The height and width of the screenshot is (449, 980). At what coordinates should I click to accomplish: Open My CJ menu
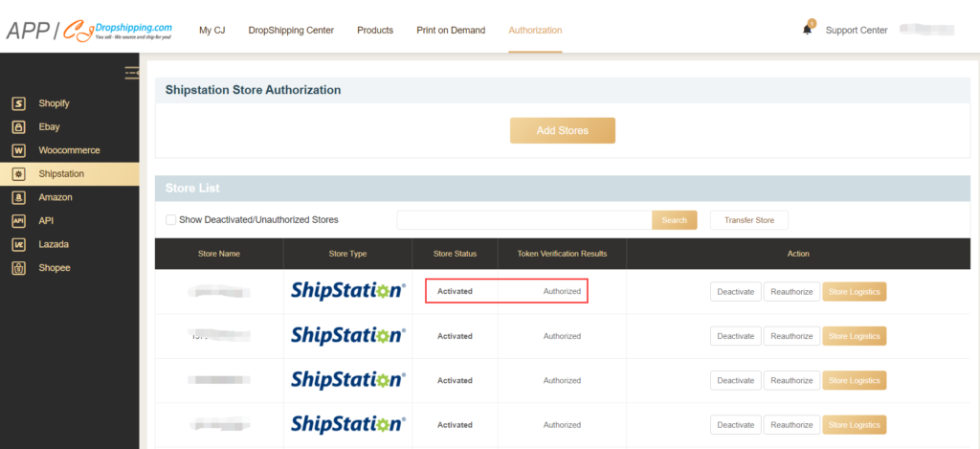[x=212, y=30]
